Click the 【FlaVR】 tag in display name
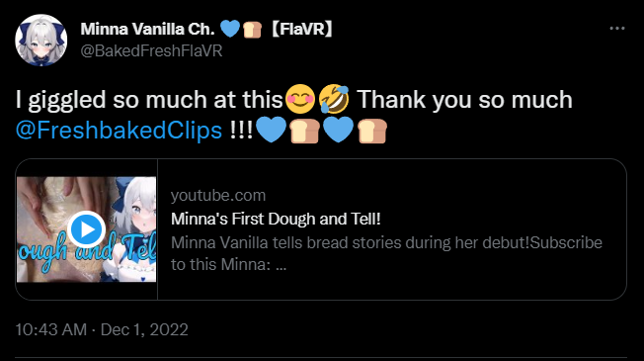 302,30
